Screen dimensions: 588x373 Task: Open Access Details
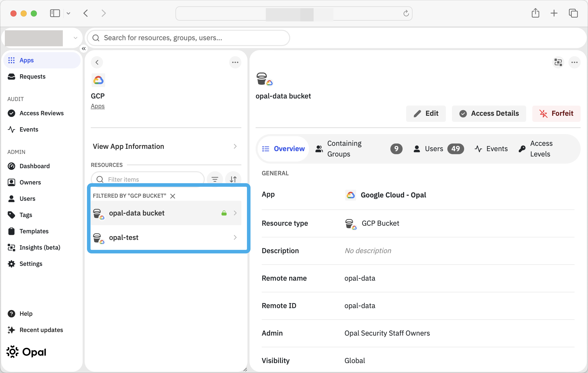click(489, 113)
